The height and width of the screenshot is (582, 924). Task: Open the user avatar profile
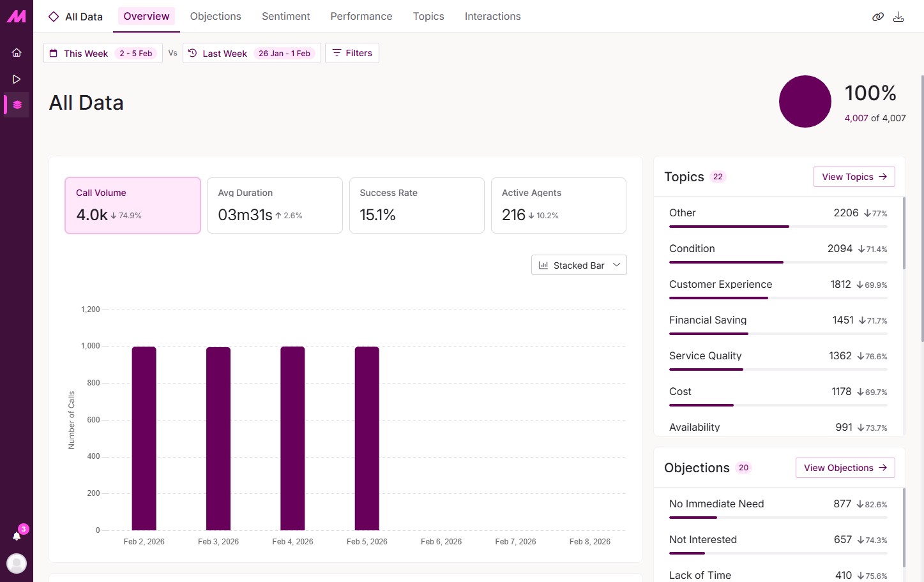pos(17,563)
